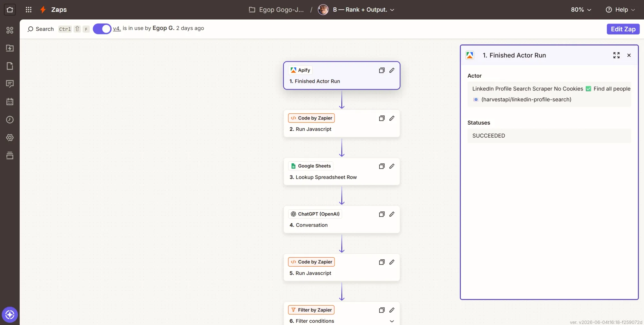The height and width of the screenshot is (325, 644).
Task: Expand the Finished Actor Run panel to fullscreen
Action: click(x=616, y=55)
